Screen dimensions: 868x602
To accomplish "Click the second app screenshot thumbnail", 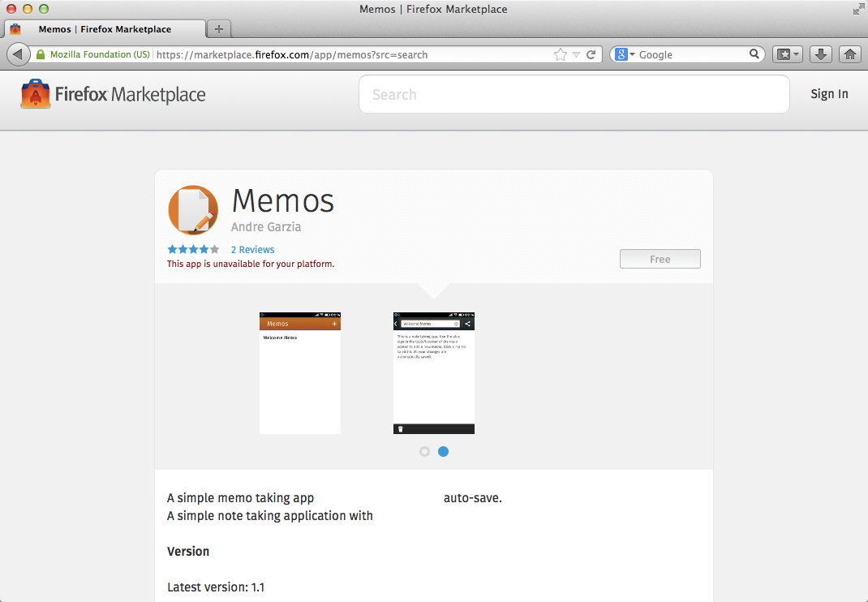I will coord(433,372).
